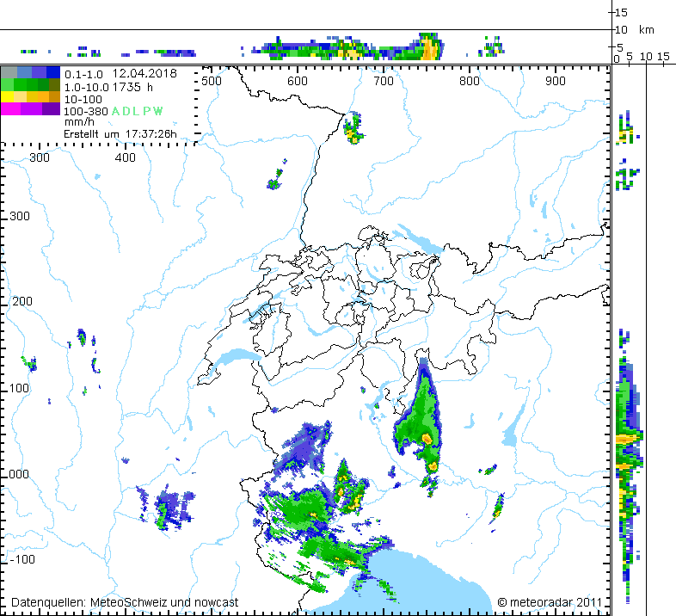Viewport: 676px width, 616px height.
Task: Click the green letter 'L' in ADLPW
Action: [136, 111]
